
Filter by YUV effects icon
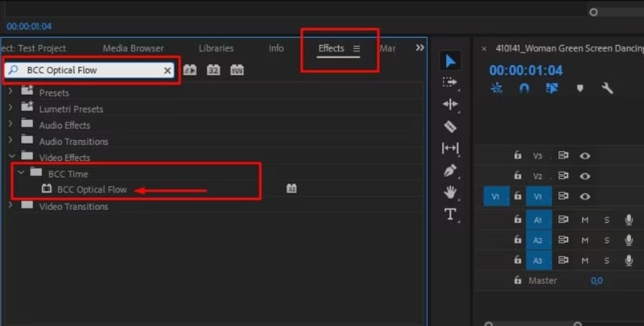[237, 70]
